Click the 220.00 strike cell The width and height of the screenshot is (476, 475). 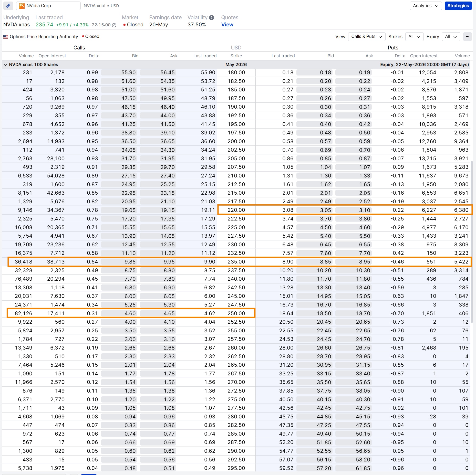(x=236, y=210)
